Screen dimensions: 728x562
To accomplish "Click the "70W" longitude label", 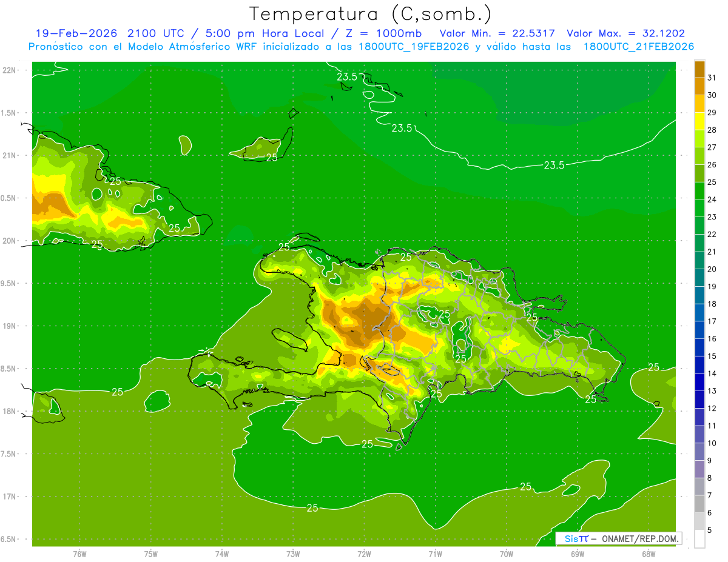I will tap(507, 553).
